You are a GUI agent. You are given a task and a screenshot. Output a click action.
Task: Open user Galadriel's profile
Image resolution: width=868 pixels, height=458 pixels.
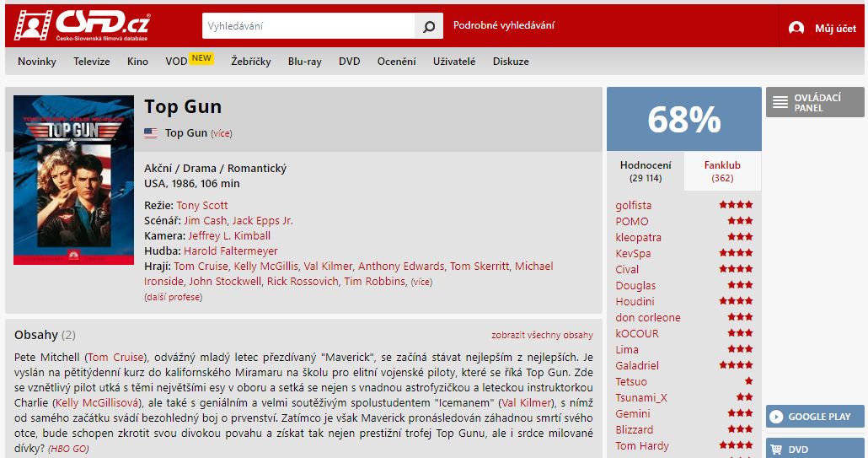pos(637,366)
